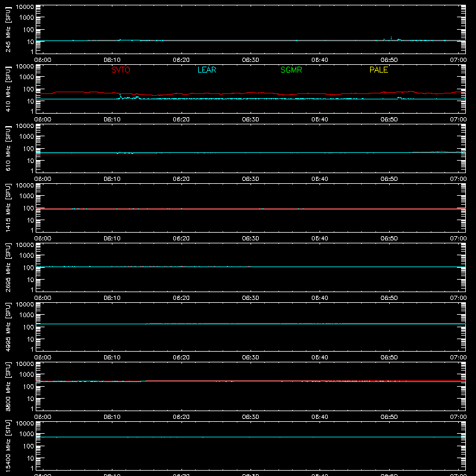Click the 06:00 time label under the 8800 MHz panel
This screenshot has height=476, width=476.
[43, 417]
